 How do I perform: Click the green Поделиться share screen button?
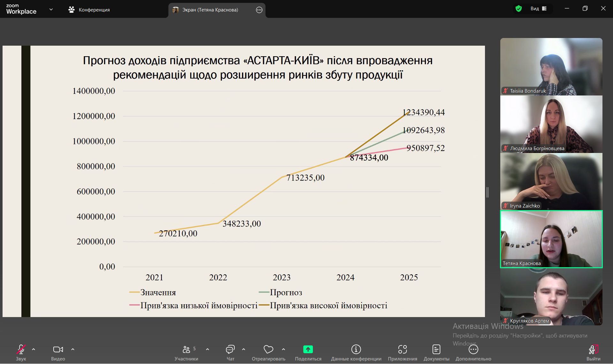(308, 350)
